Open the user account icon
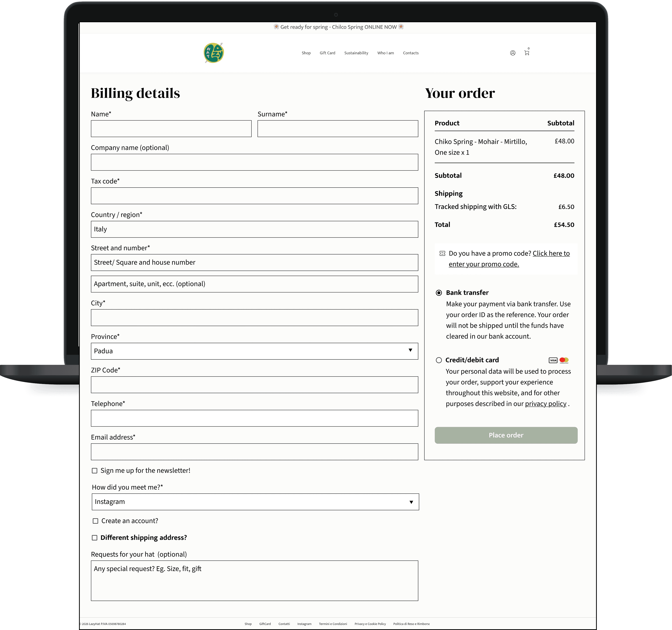This screenshot has width=672, height=630. 512,53
